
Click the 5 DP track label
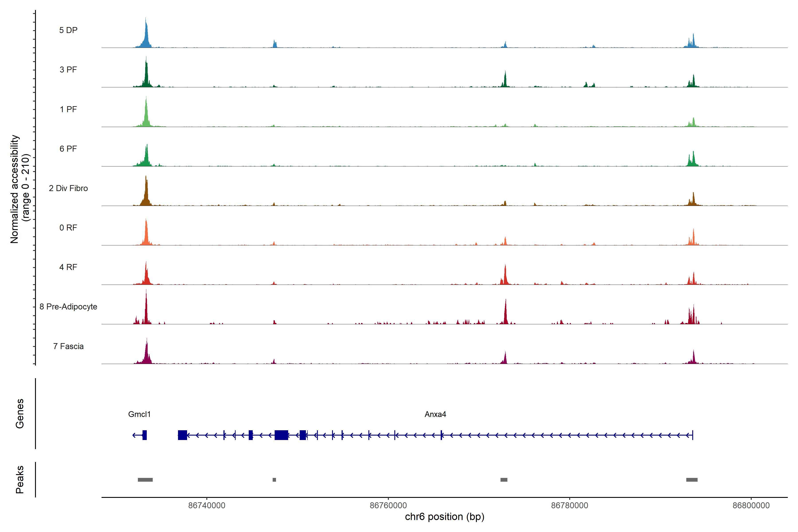pyautogui.click(x=68, y=30)
